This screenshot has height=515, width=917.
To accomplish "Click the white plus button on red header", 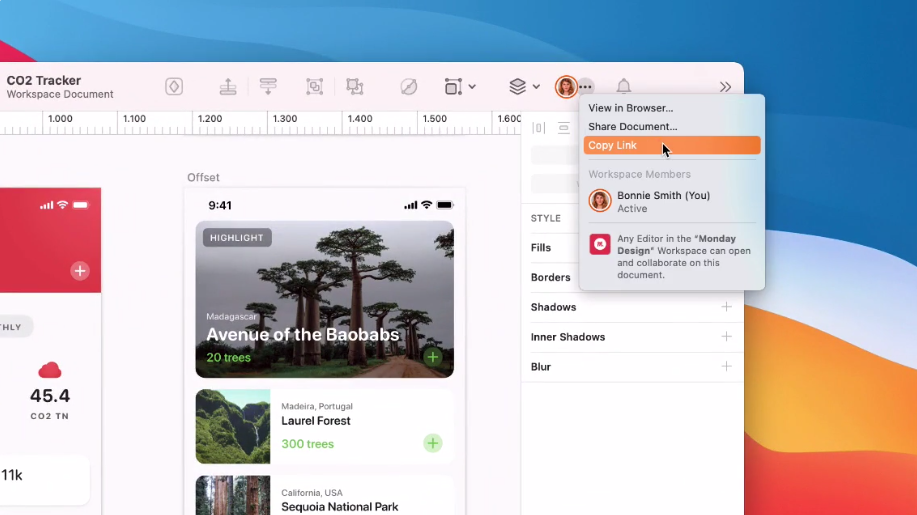I will pos(80,271).
